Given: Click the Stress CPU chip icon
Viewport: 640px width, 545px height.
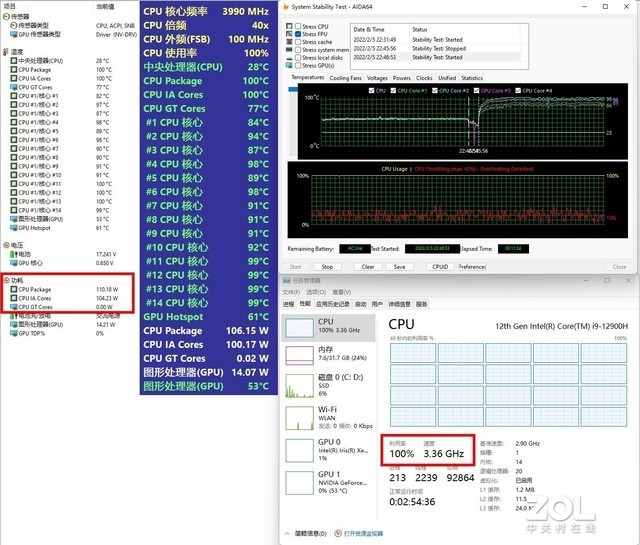Looking at the screenshot, I should pos(289,26).
